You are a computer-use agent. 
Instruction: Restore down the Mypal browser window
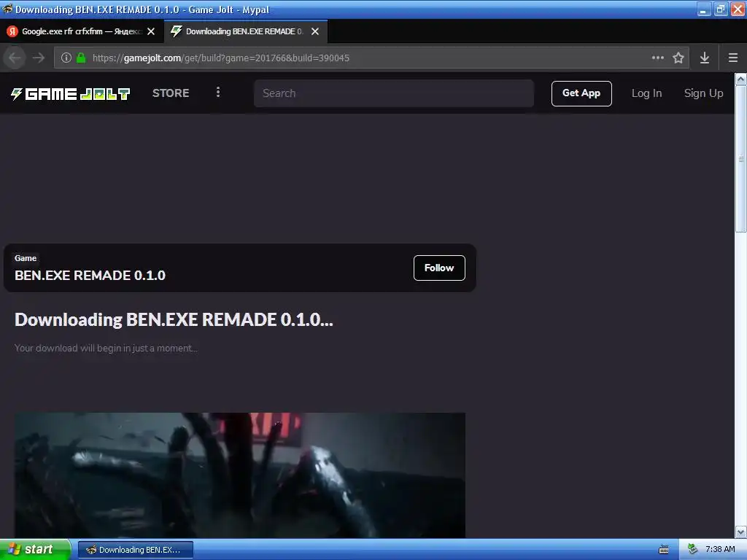pos(721,9)
